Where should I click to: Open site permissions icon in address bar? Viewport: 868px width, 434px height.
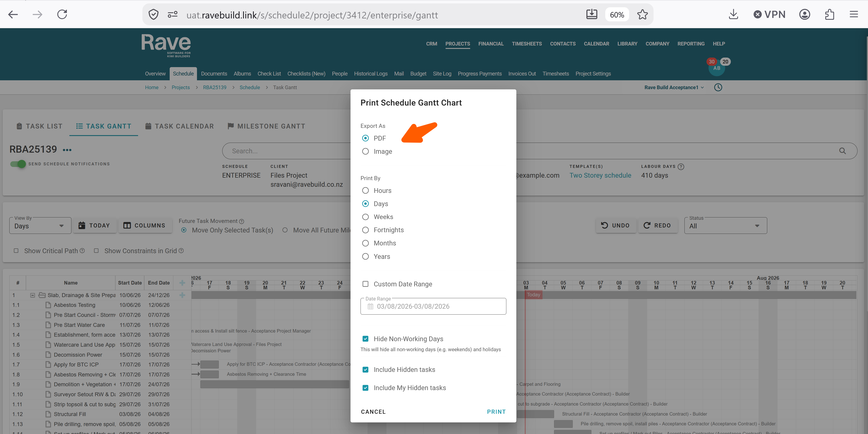[172, 15]
